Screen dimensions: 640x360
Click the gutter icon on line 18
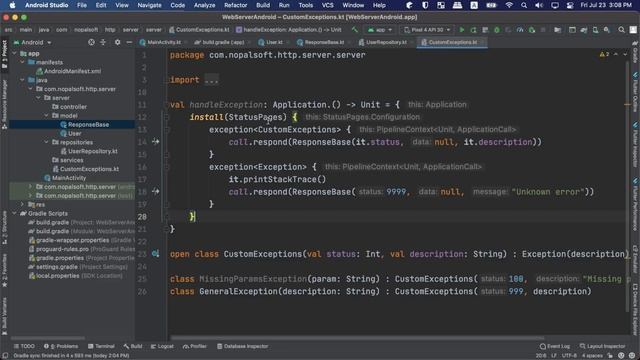point(156,191)
